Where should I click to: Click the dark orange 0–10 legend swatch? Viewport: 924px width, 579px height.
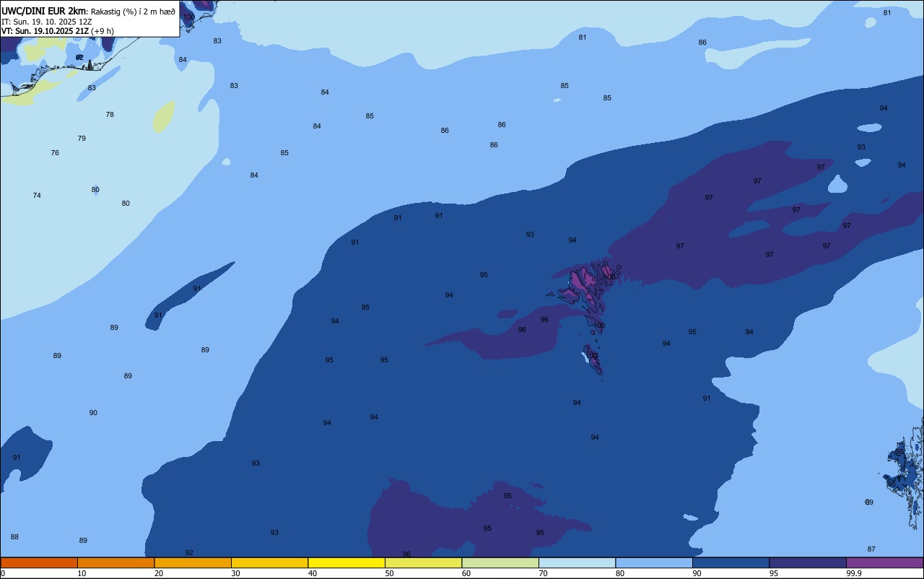coord(39,562)
